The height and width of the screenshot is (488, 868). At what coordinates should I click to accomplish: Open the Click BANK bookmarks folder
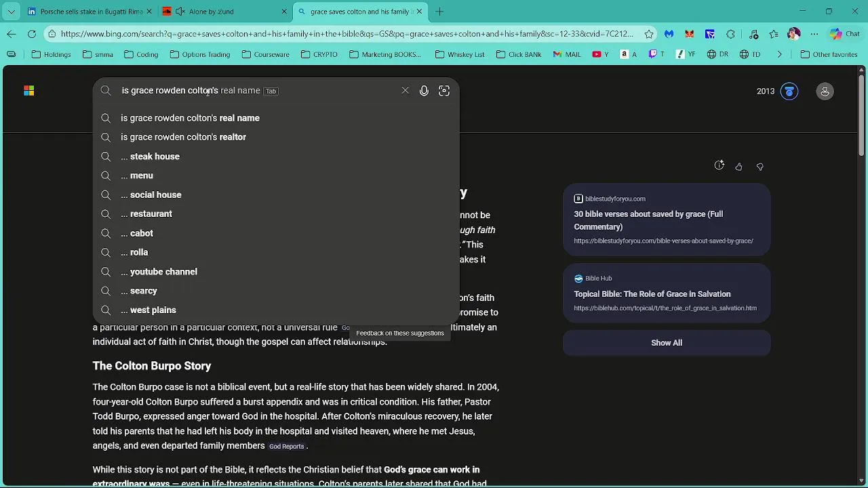tap(518, 54)
